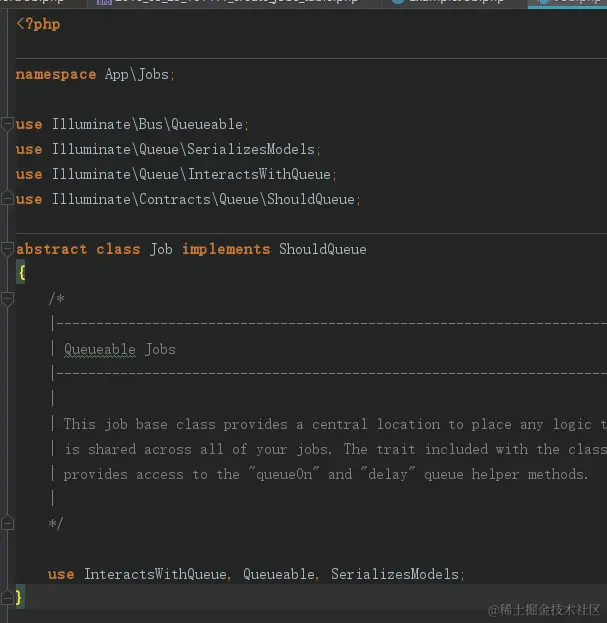Click fold end marker at comment close
The image size is (607, 623).
[x=7, y=522]
